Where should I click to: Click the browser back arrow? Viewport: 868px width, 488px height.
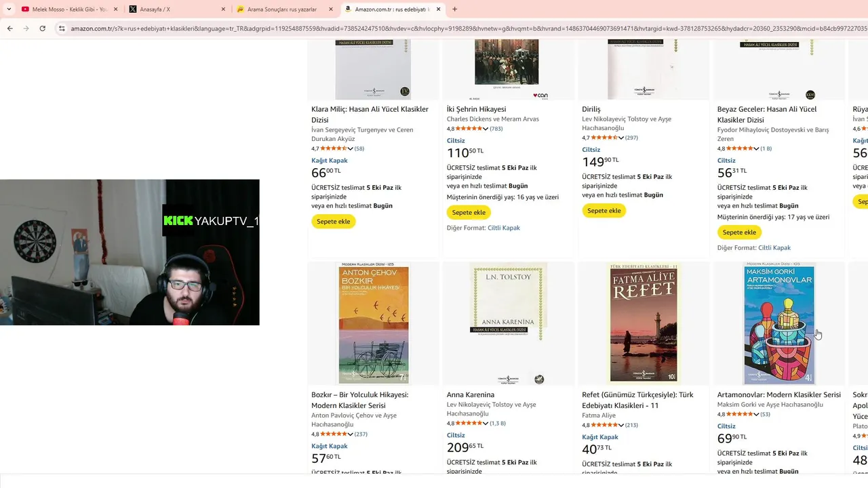point(9,28)
